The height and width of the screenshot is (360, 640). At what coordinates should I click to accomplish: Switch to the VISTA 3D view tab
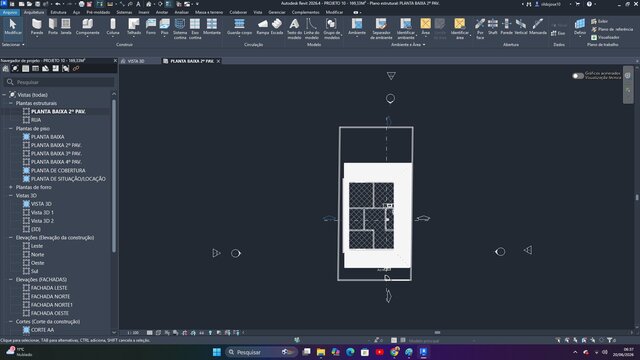tap(136, 61)
